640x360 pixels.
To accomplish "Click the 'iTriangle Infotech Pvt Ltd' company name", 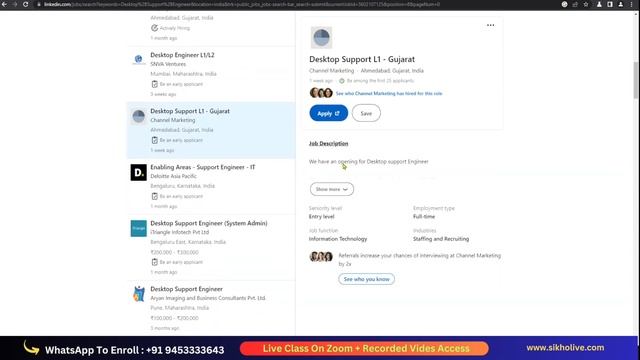I will tap(180, 232).
